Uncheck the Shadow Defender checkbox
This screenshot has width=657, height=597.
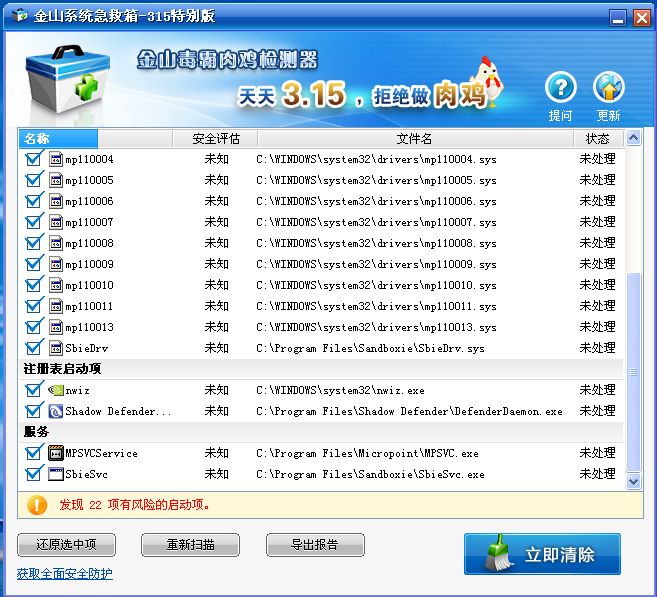pos(34,411)
